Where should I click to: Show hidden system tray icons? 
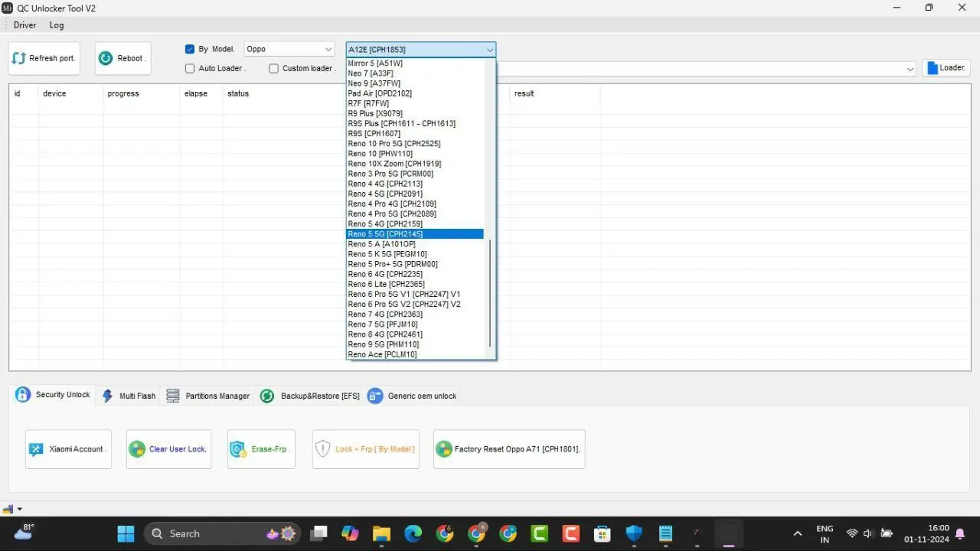[797, 533]
